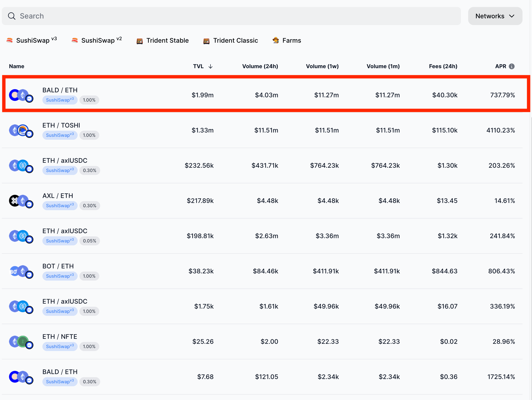The width and height of the screenshot is (532, 400).
Task: Open the AXL / ETH pool
Action: [x=262, y=201]
